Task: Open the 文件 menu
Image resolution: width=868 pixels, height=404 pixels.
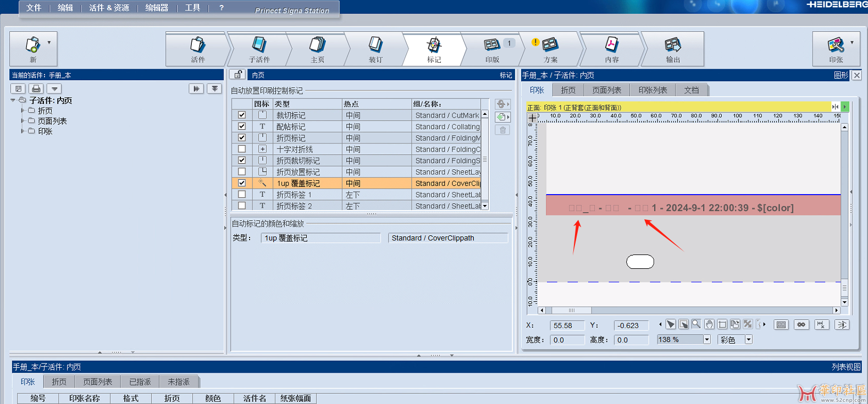Action: coord(34,8)
